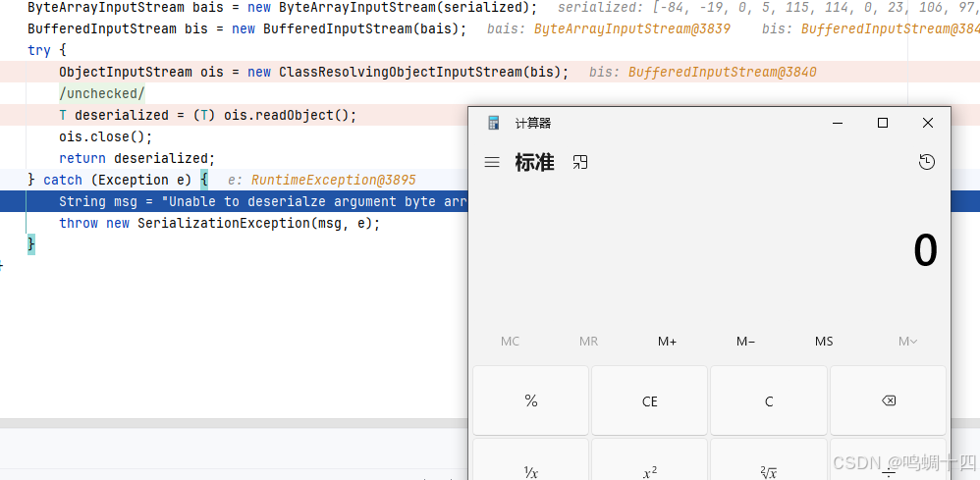Click the backspace button on Calculator
This screenshot has height=480, width=980.
point(888,400)
